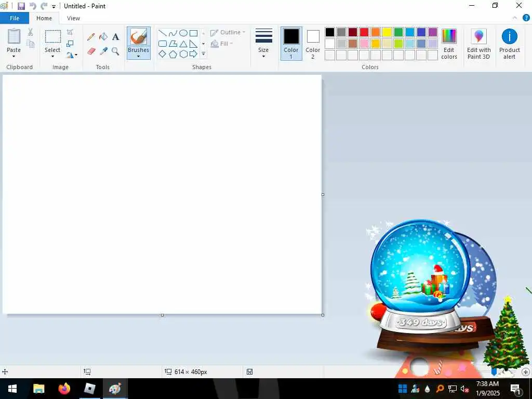
Task: Pick the lime color swatch
Action: (x=398, y=44)
